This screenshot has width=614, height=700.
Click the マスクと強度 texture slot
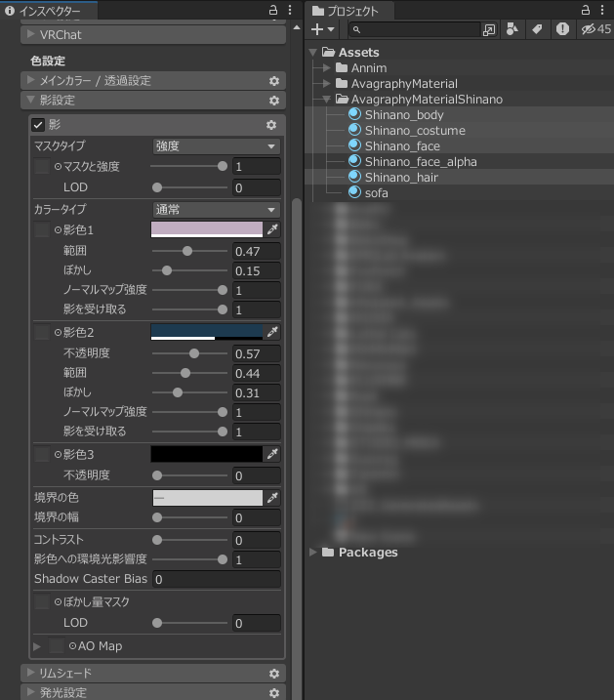[x=42, y=167]
